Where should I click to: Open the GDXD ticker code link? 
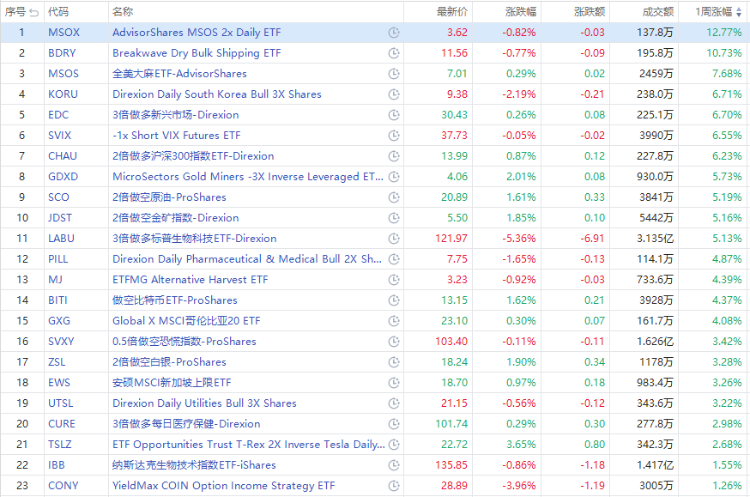pos(63,177)
